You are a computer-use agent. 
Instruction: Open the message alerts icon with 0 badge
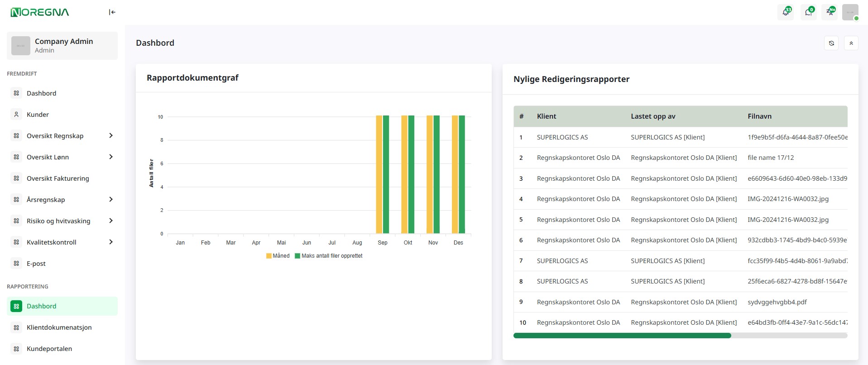[808, 12]
